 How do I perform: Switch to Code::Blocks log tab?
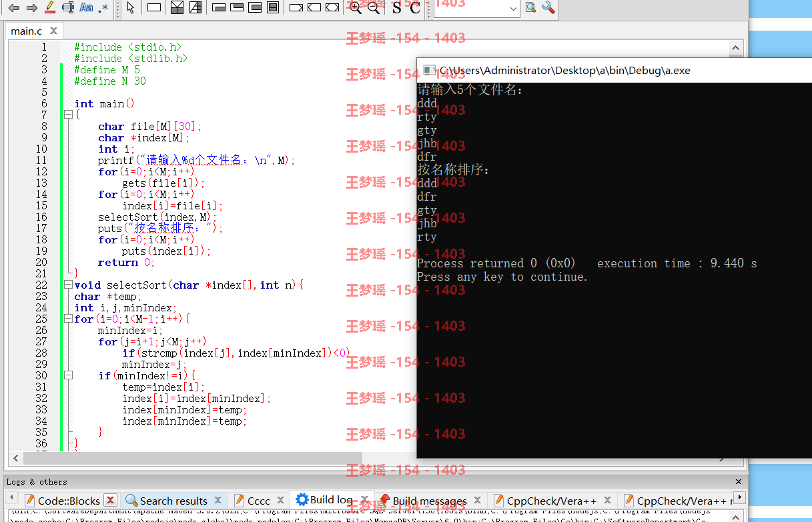click(x=69, y=501)
